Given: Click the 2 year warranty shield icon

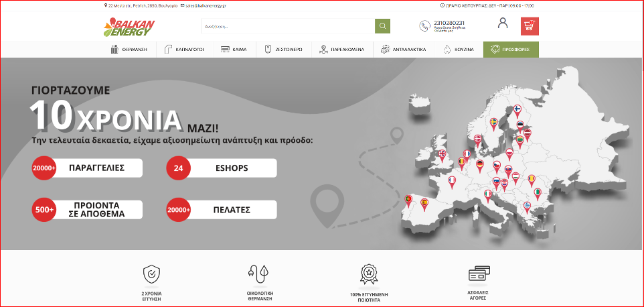Looking at the screenshot, I should [152, 274].
